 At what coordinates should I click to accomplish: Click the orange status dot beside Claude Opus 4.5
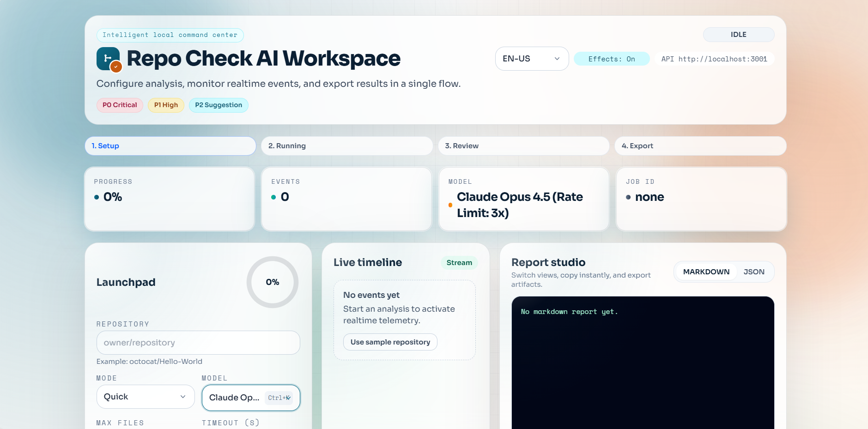coord(450,205)
